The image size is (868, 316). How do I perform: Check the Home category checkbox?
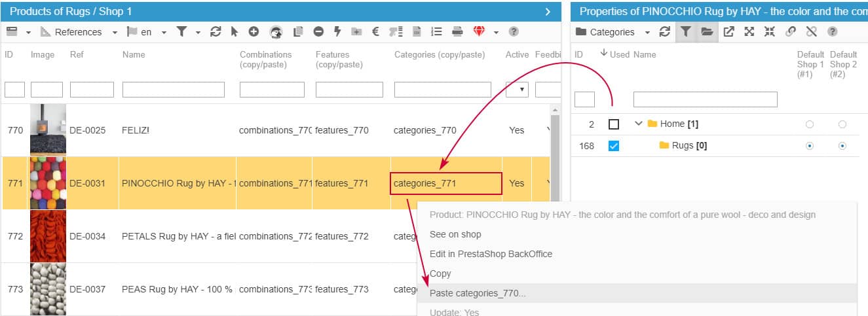click(613, 124)
